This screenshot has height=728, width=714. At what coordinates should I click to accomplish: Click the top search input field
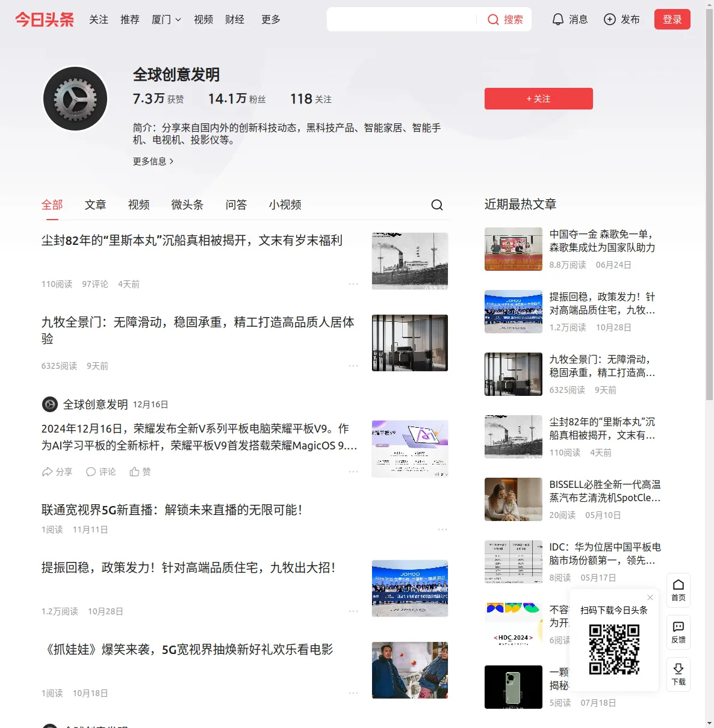point(402,19)
